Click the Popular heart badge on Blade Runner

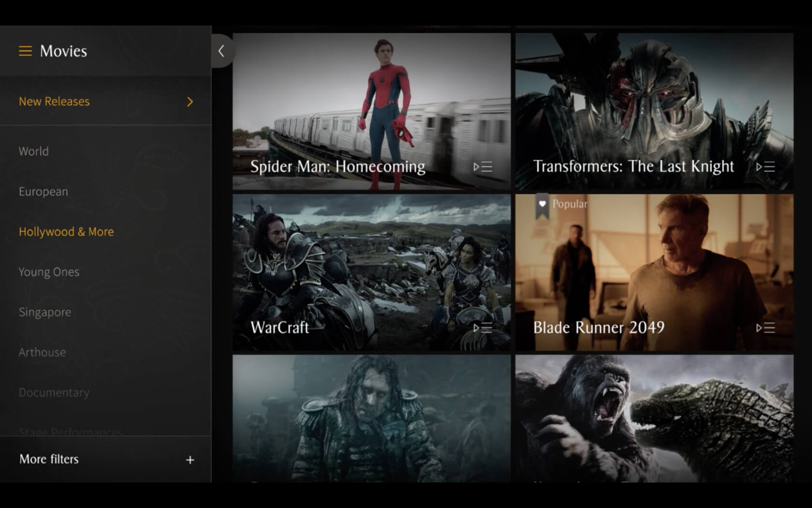pos(542,205)
